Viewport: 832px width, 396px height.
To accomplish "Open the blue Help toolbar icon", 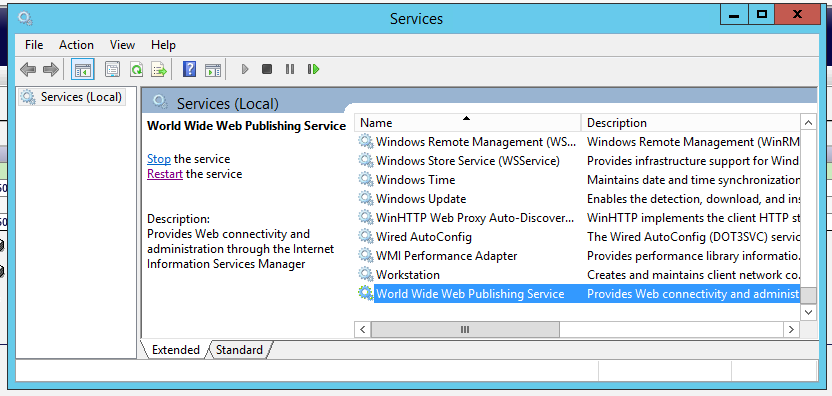I will pos(189,69).
